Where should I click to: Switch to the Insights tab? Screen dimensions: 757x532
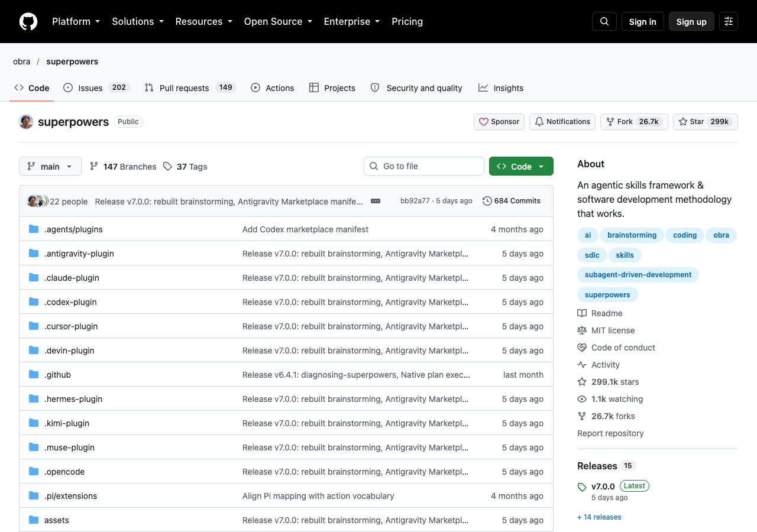click(501, 88)
